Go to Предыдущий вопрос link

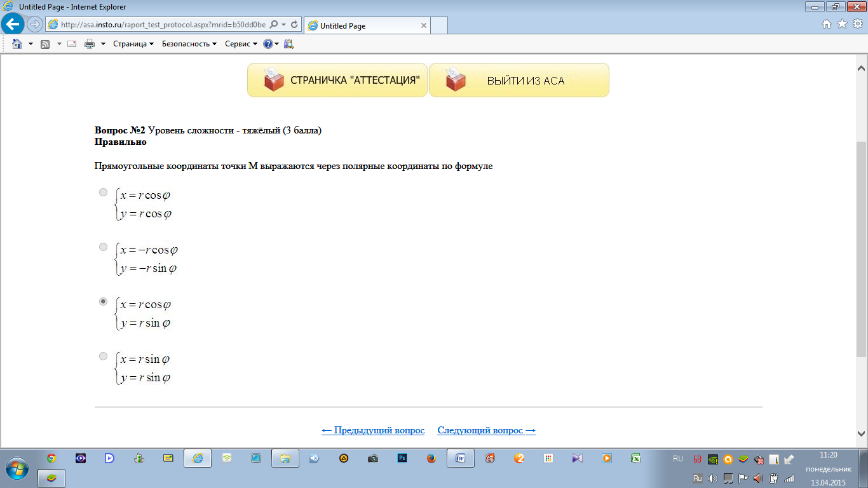(x=373, y=430)
